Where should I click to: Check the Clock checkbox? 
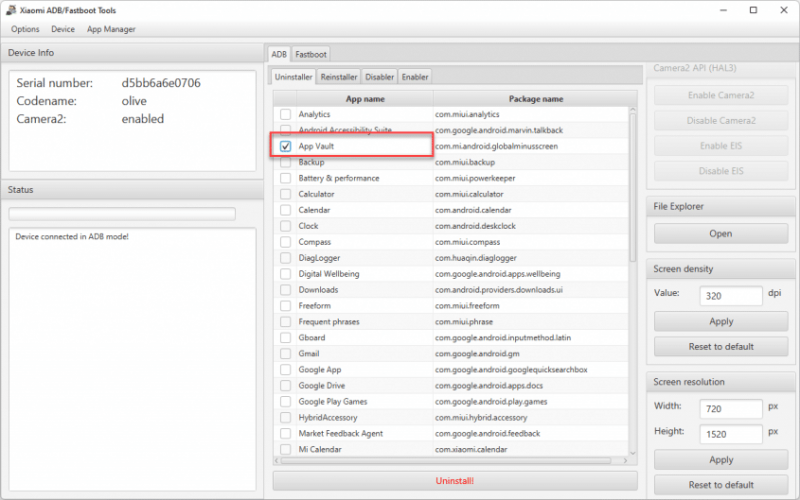tap(285, 226)
